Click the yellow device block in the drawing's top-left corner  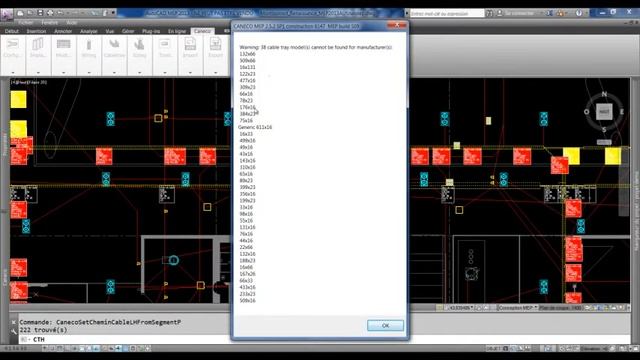18,100
